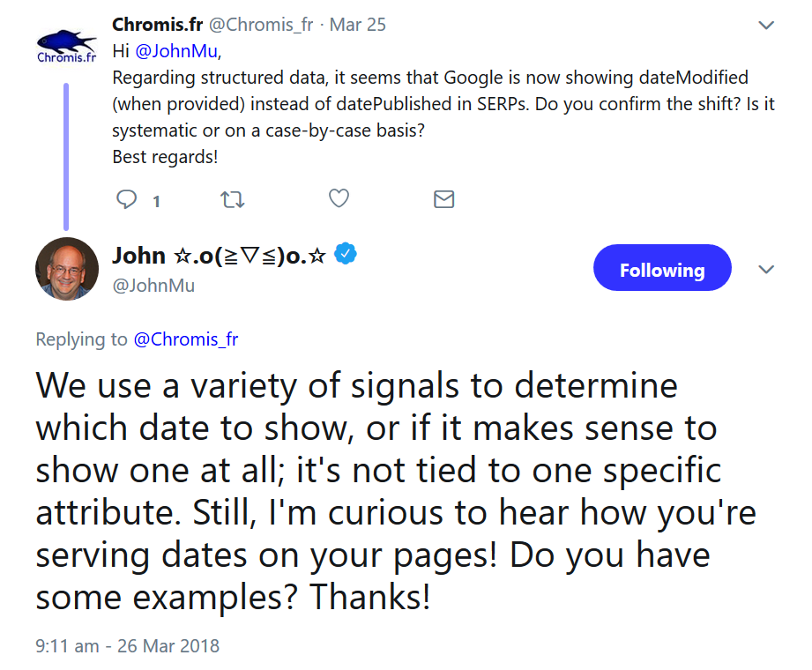The image size is (812, 670).
Task: Open the Mar 25 tweet date link
Action: tap(357, 25)
